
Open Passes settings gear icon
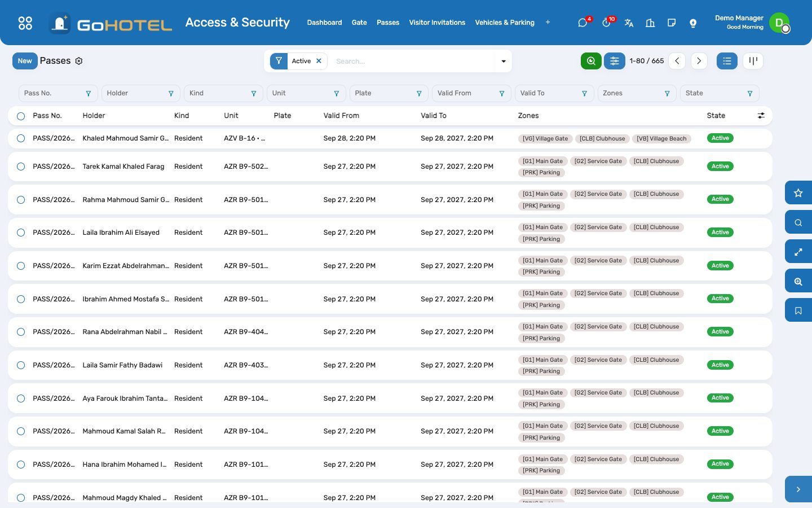[79, 61]
